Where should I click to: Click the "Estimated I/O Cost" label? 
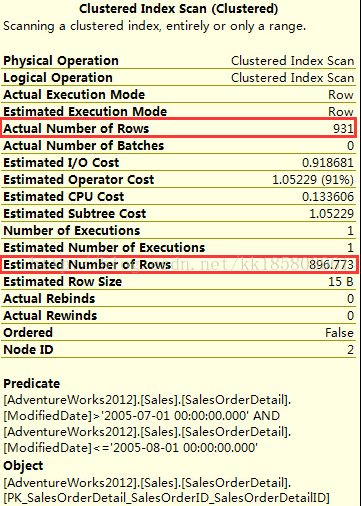pos(61,163)
